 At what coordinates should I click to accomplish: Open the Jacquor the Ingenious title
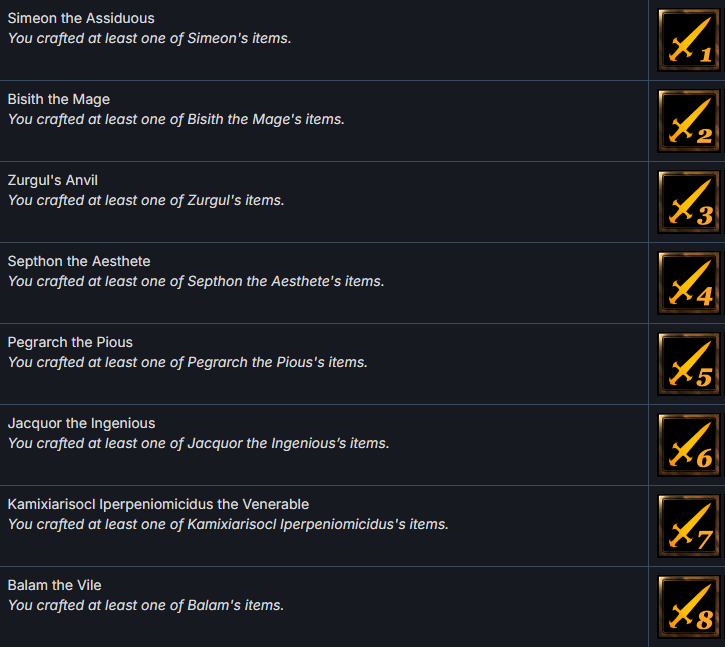81,424
